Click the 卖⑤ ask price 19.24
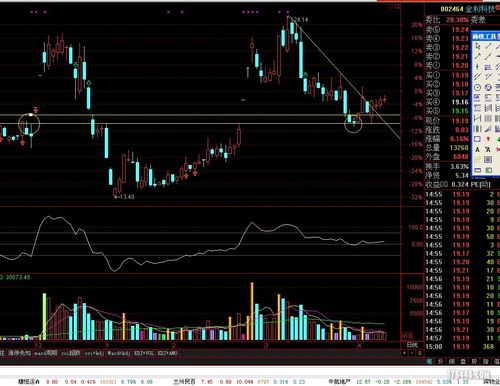 [x=460, y=30]
